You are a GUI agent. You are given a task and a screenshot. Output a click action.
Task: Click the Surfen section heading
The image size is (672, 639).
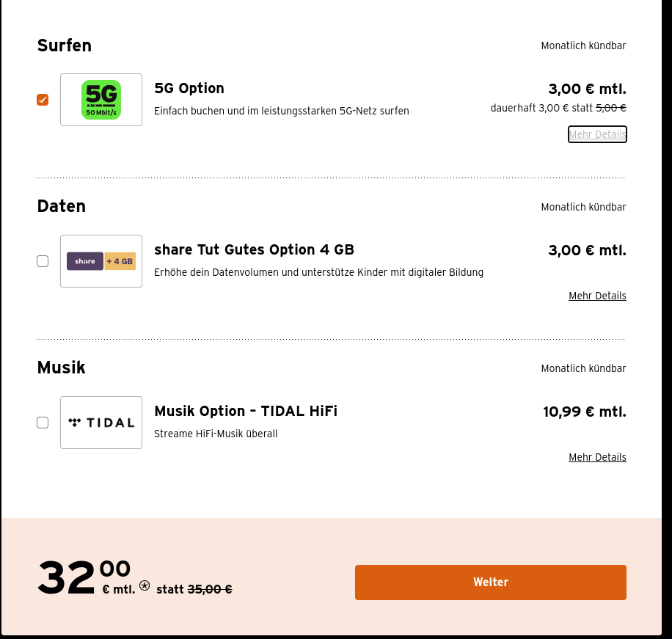(65, 45)
